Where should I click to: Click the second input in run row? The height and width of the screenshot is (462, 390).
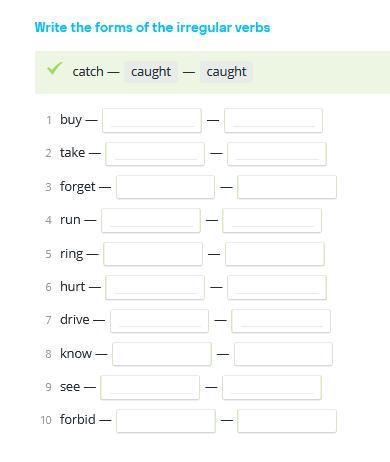coord(272,220)
